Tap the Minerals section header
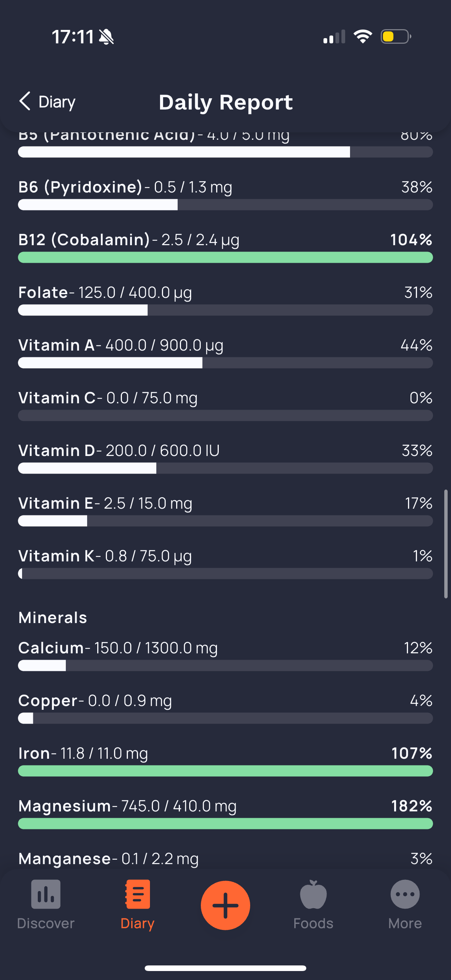The width and height of the screenshot is (451, 980). pos(52,617)
